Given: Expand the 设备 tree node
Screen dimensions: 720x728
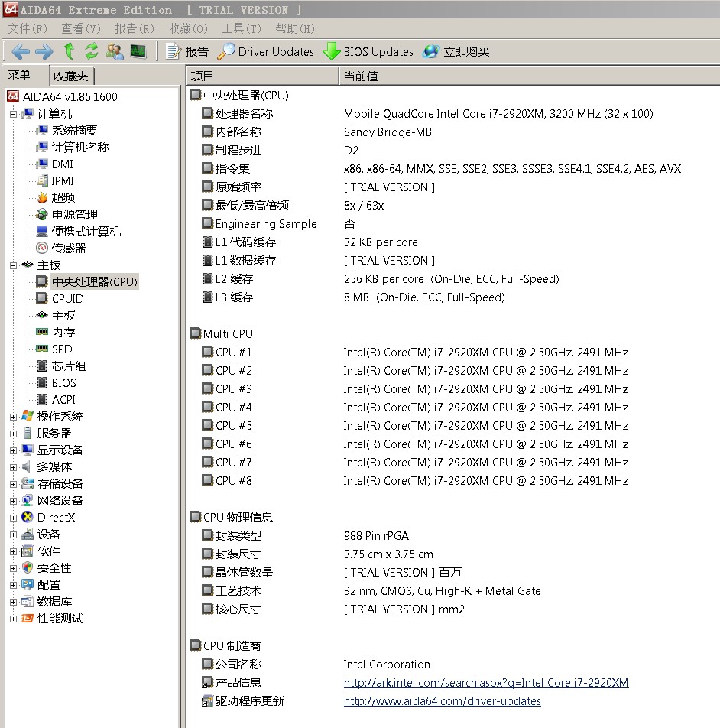Looking at the screenshot, I should tap(14, 535).
